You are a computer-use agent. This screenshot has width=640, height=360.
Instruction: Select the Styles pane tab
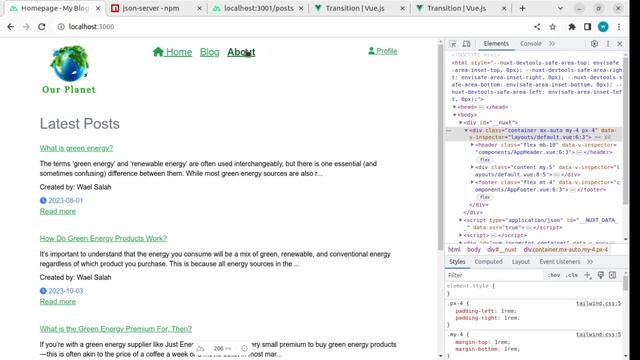[457, 262]
